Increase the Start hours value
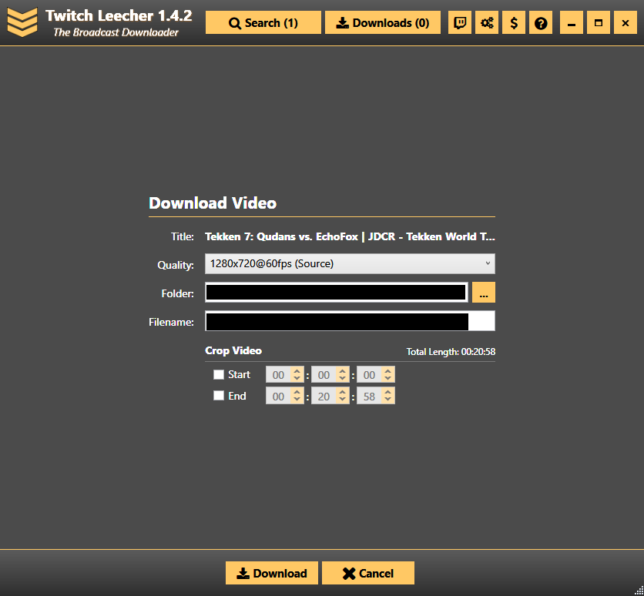This screenshot has width=644, height=596. [x=297, y=371]
